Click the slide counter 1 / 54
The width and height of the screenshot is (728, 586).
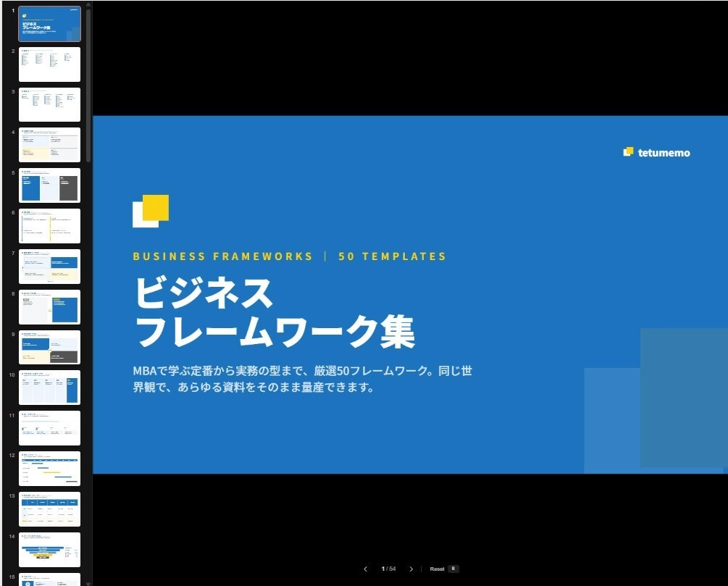pyautogui.click(x=388, y=569)
